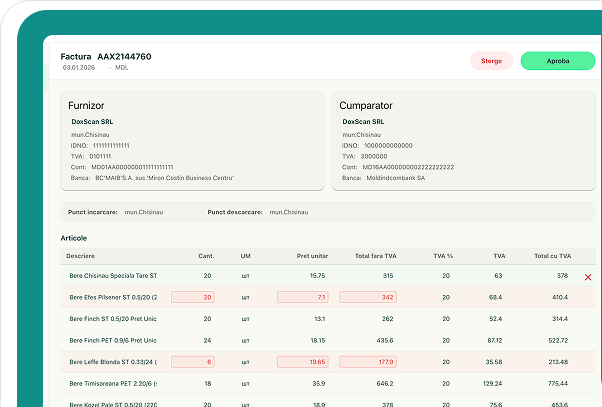Edit quantity 6 in Bere Leffe Blonda row
Image resolution: width=602 pixels, height=407 pixels.
click(x=193, y=362)
